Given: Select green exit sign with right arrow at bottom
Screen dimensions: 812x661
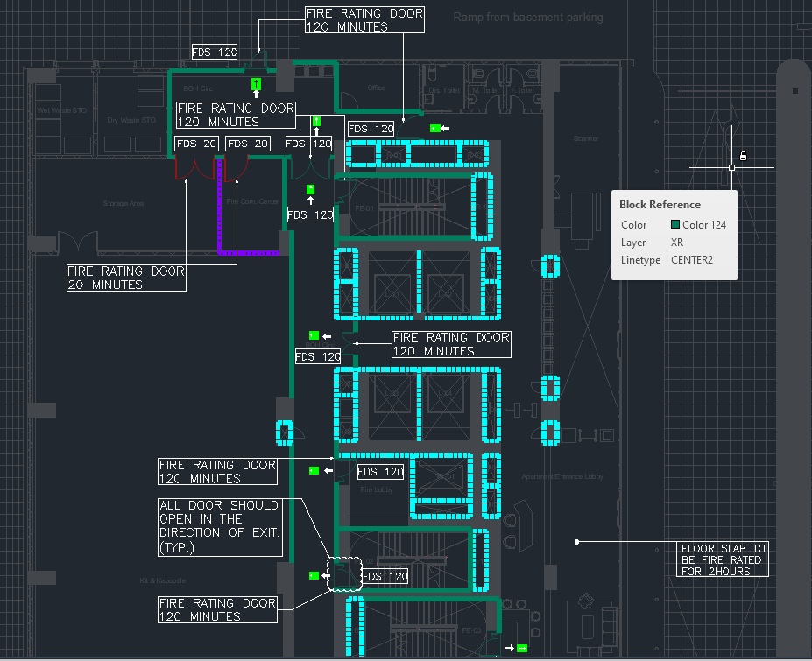Looking at the screenshot, I should [x=521, y=648].
